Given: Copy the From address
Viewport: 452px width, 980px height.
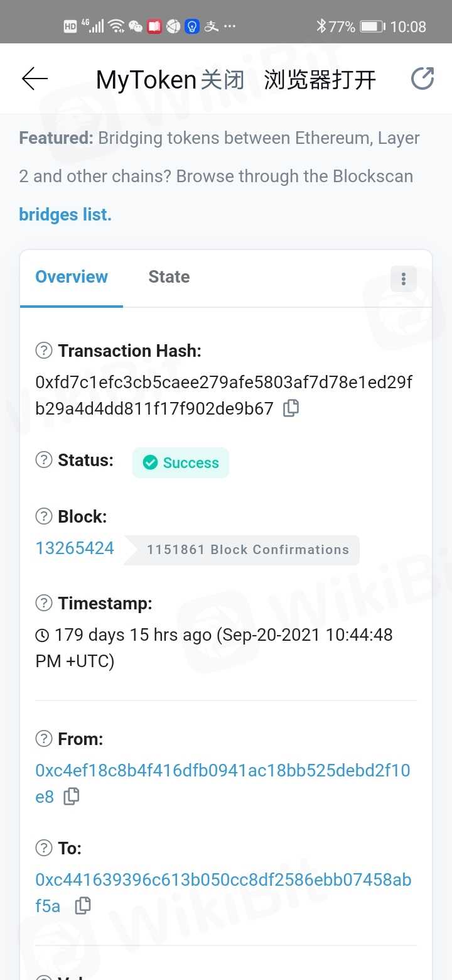Looking at the screenshot, I should click(72, 797).
